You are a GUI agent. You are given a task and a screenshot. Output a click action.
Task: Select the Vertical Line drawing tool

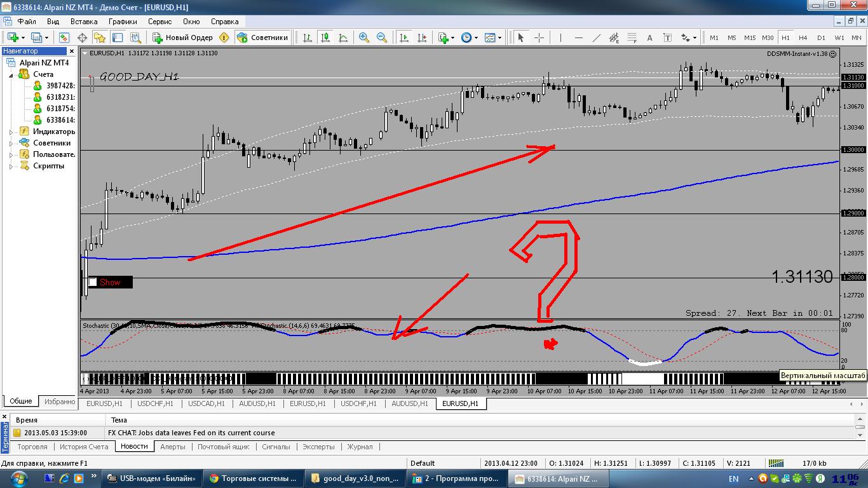560,37
